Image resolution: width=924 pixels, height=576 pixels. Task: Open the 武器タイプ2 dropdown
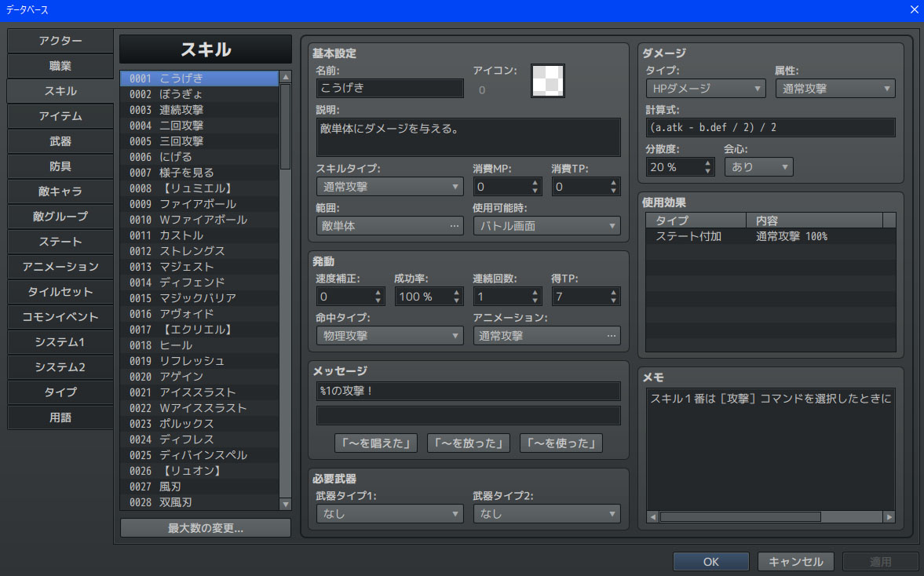(x=547, y=513)
